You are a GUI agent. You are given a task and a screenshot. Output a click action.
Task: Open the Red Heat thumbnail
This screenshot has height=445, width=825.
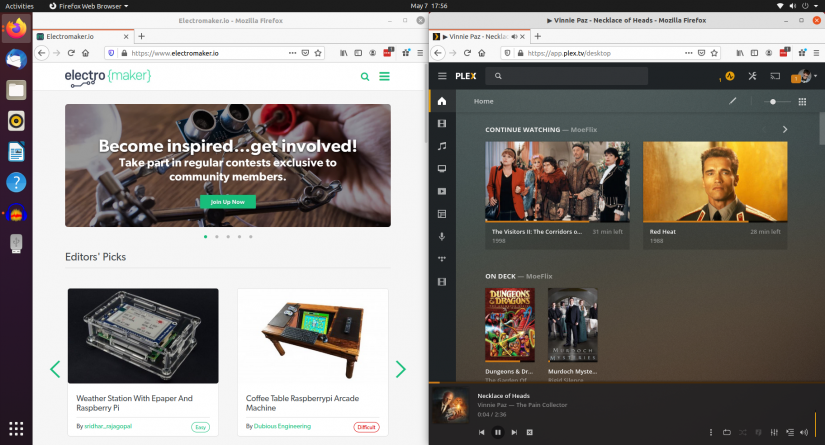click(715, 181)
